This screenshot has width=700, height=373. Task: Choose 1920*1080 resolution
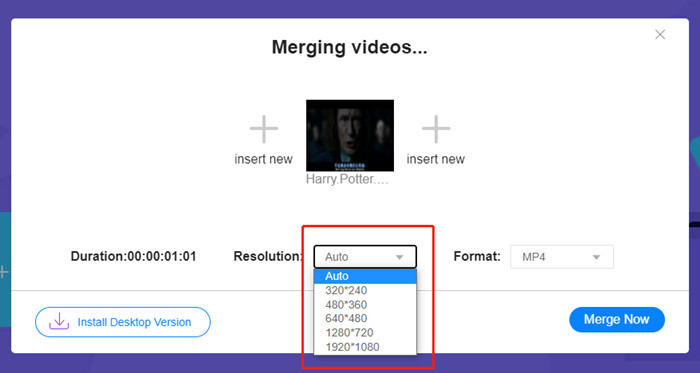pyautogui.click(x=365, y=347)
